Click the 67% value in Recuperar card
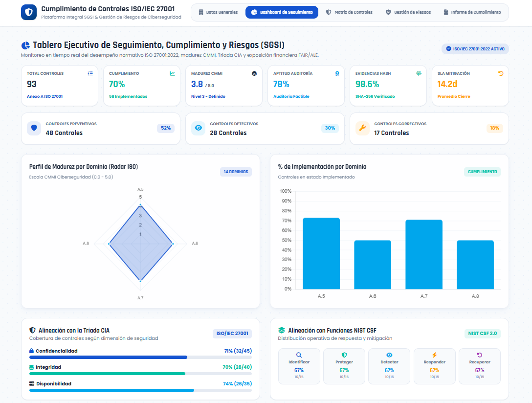 479,370
